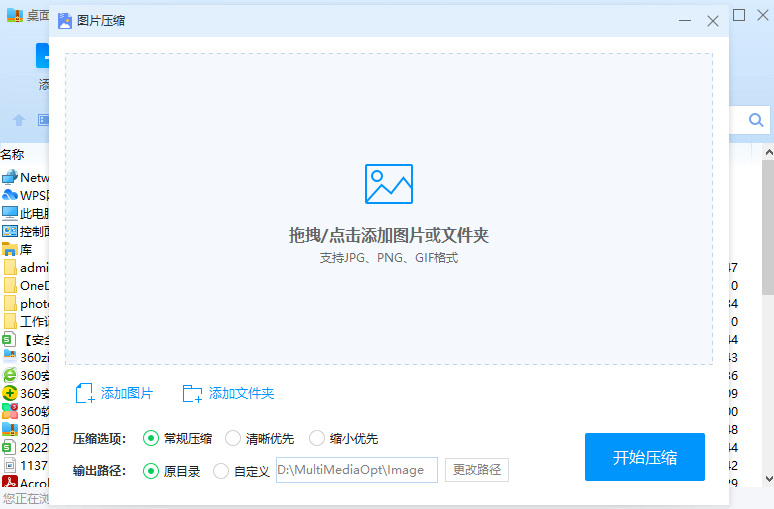This screenshot has height=509, width=774.
Task: Click the 360 yellow-green plus icon in the list
Action: 10,393
